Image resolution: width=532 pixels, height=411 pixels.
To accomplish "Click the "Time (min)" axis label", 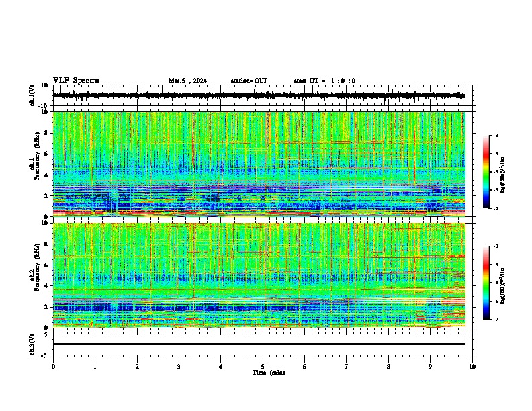I will pos(269,373).
